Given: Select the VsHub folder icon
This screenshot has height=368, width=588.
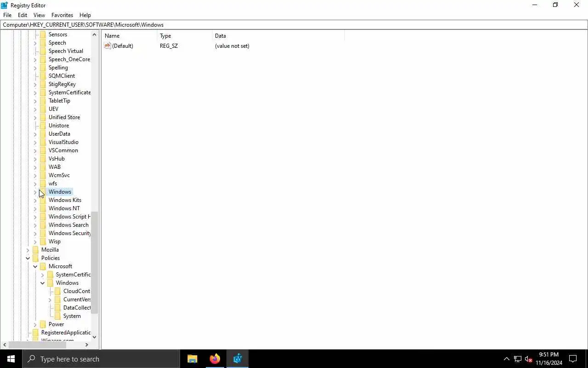Looking at the screenshot, I should click(x=43, y=159).
